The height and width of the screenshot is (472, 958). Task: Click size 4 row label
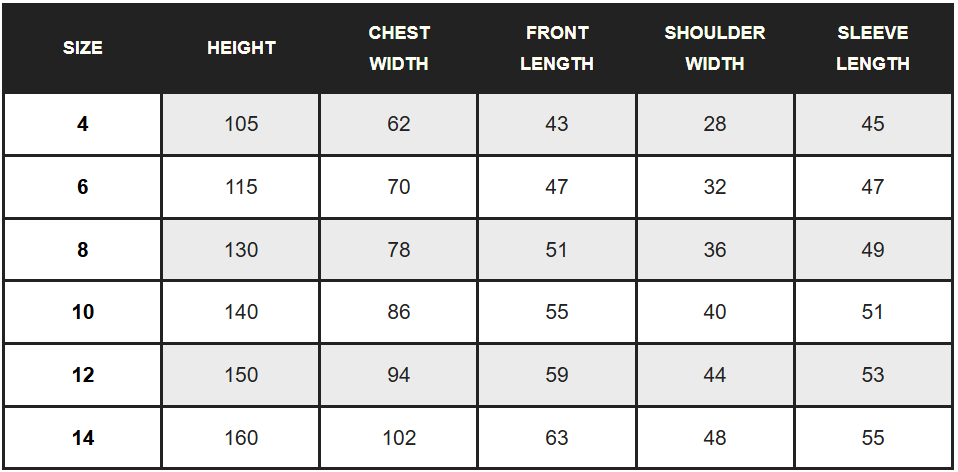click(82, 125)
